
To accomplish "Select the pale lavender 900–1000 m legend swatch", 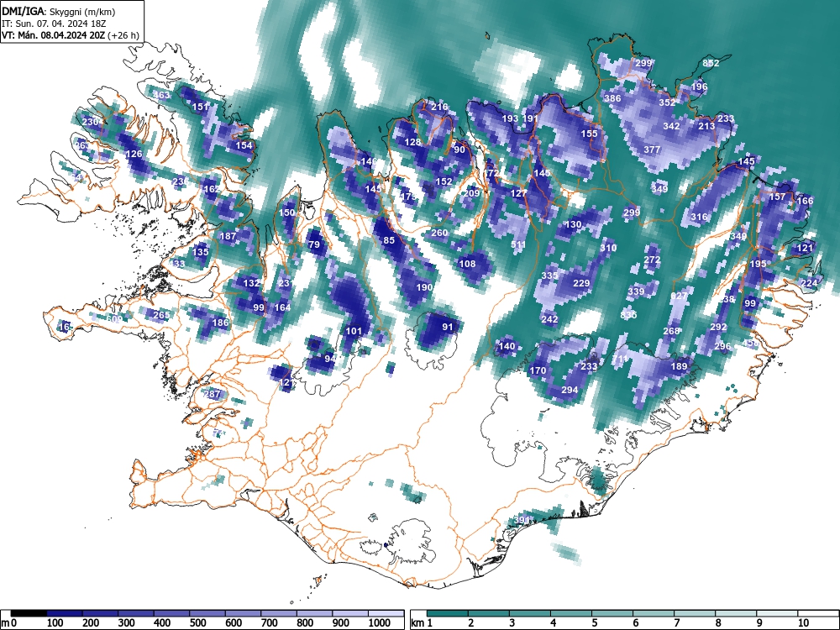I will point(350,613).
